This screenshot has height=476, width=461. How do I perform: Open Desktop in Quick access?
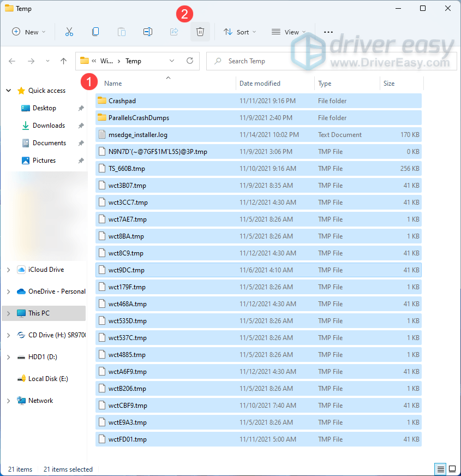click(44, 108)
